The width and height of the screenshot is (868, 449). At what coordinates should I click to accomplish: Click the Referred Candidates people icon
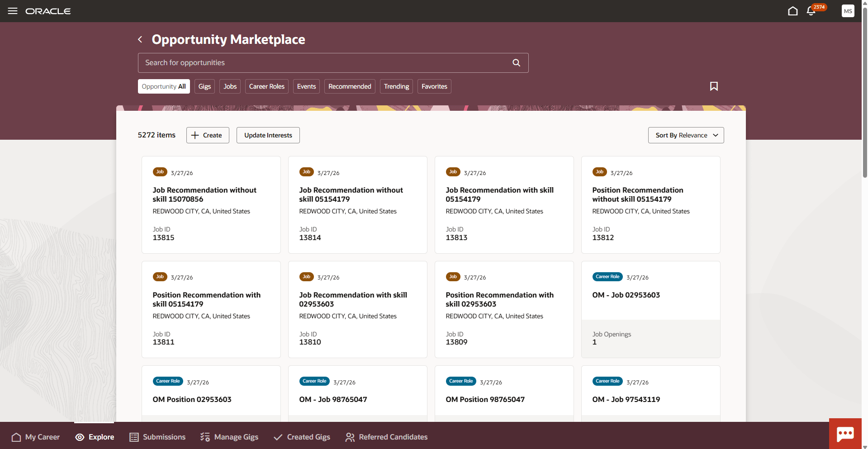[350, 437]
